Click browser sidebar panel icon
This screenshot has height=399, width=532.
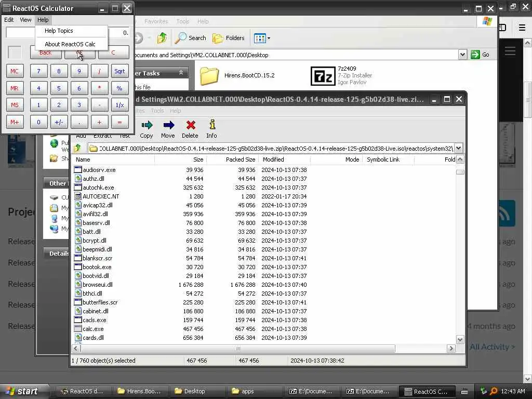(503, 28)
